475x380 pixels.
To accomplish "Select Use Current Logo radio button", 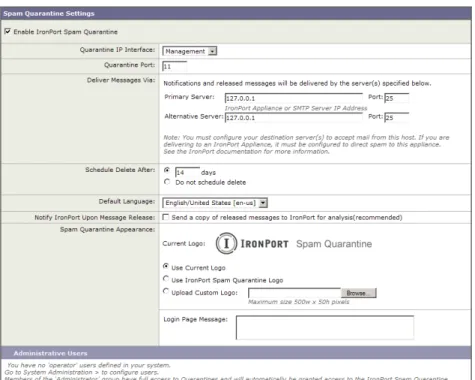I will coord(166,266).
